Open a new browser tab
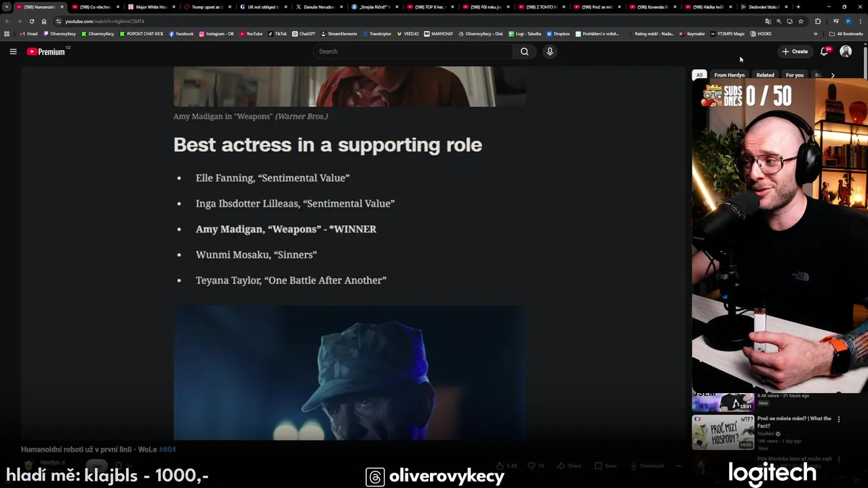868x488 pixels. pos(798,7)
